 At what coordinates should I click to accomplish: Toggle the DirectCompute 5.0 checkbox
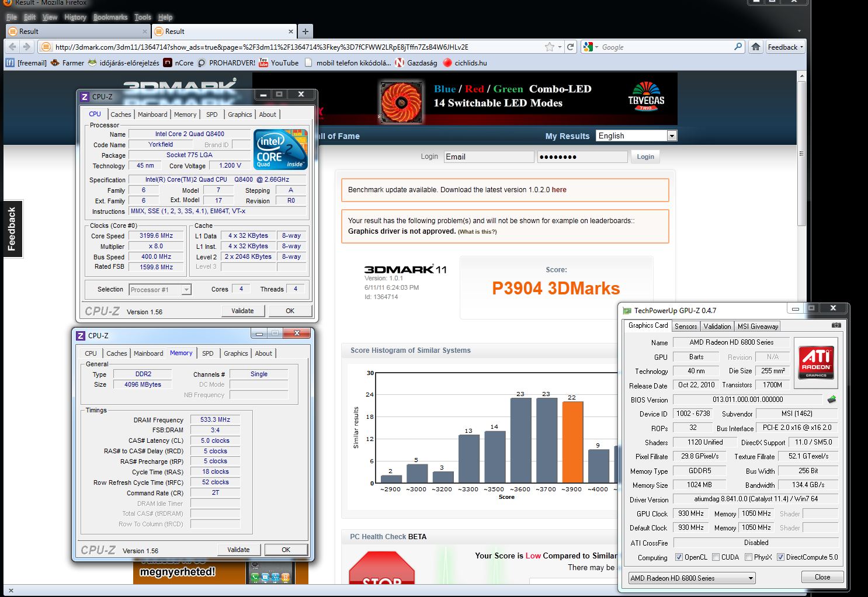pos(780,557)
